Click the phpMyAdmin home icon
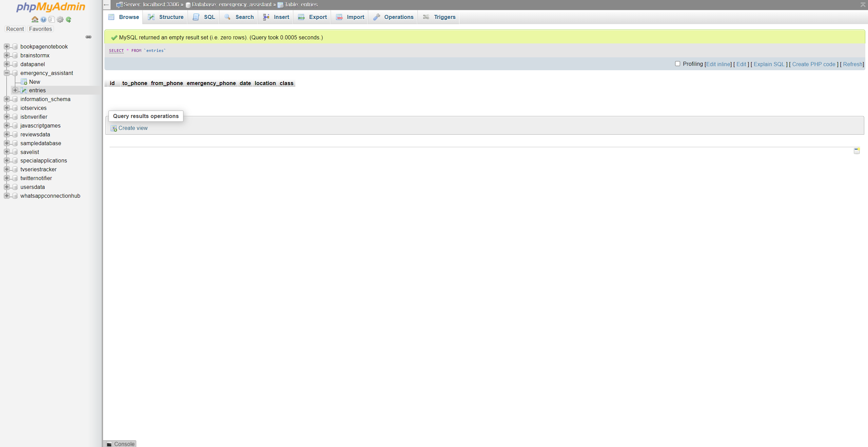The height and width of the screenshot is (447, 868). [x=35, y=19]
